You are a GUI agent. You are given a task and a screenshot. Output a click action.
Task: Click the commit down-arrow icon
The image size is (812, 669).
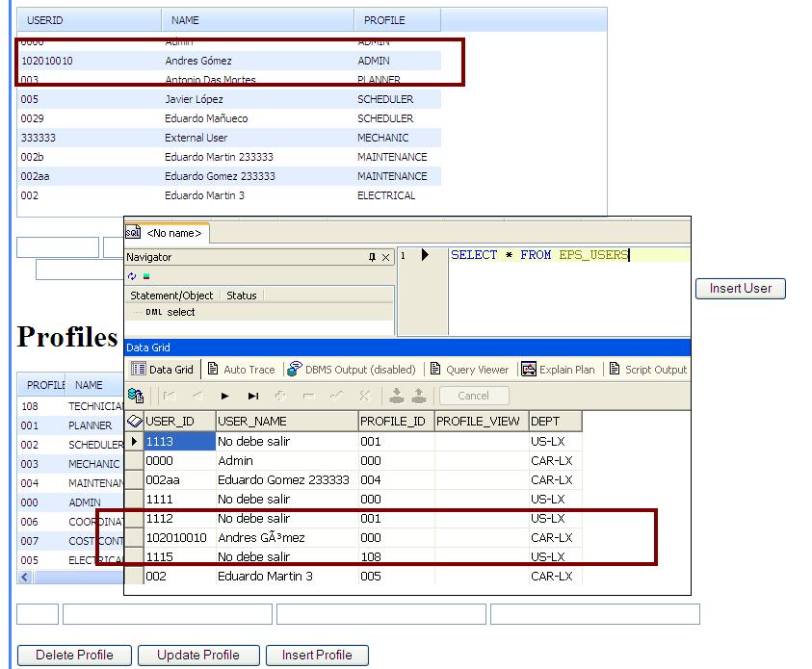tap(397, 396)
